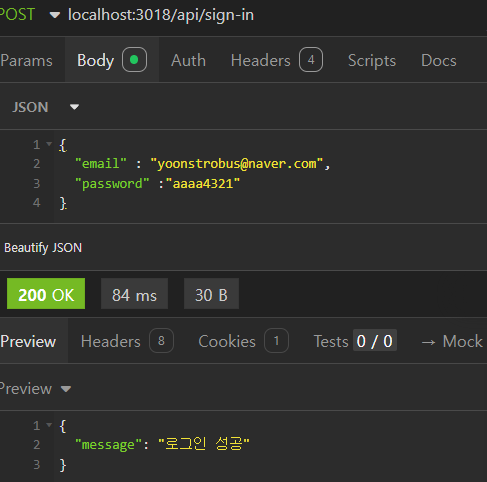This screenshot has width=487, height=482.
Task: Click the request Headers count badge 4
Action: [311, 60]
